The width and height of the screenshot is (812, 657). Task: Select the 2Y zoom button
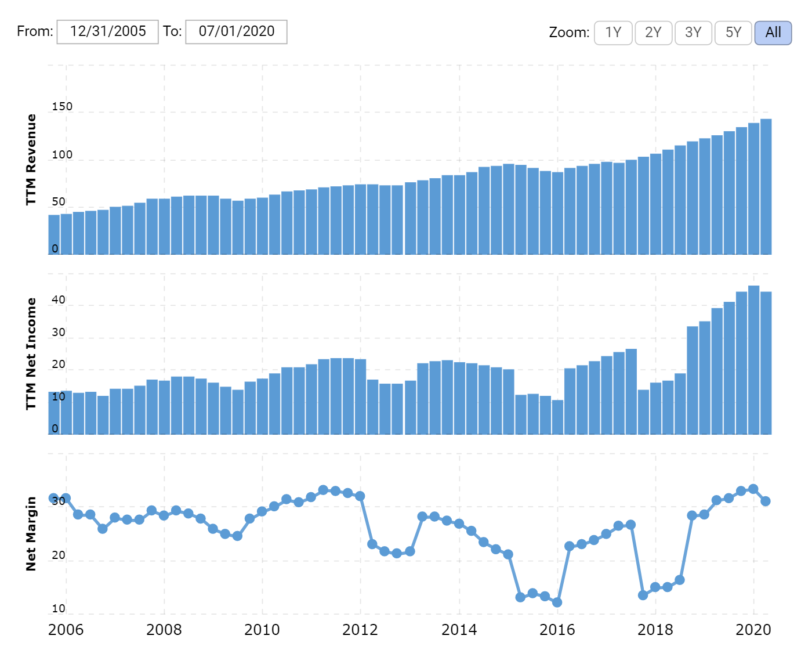(653, 33)
